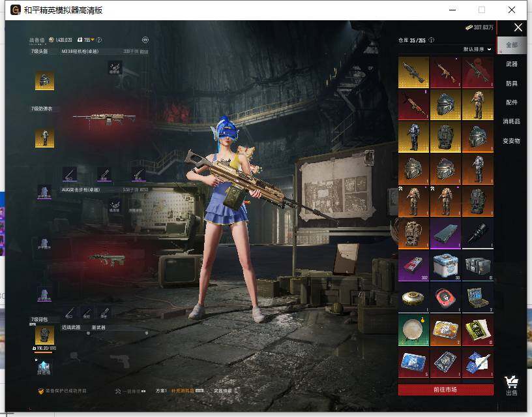Pick the gold-background blue body armor in warehouse

point(413,137)
